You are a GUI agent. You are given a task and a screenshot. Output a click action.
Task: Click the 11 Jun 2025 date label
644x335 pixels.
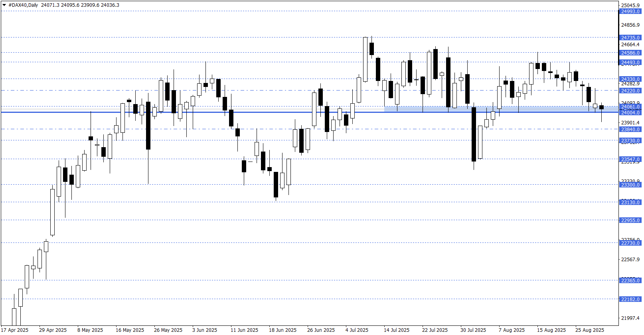coord(244,330)
